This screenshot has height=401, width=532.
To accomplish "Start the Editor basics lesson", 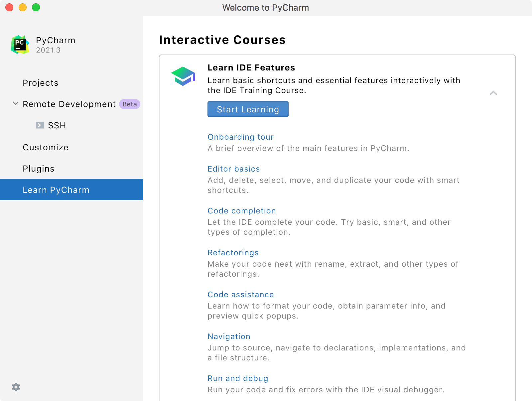I will [x=233, y=169].
